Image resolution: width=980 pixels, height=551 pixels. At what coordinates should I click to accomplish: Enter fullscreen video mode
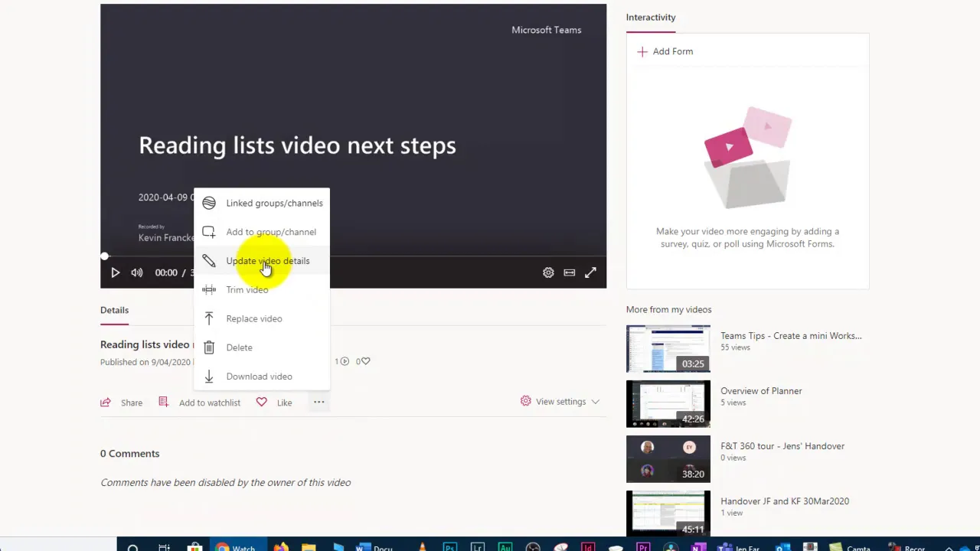coord(590,272)
